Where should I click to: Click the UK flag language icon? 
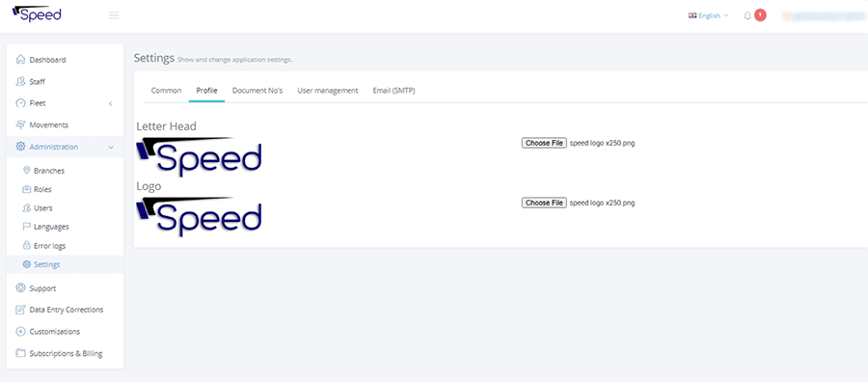click(x=692, y=15)
